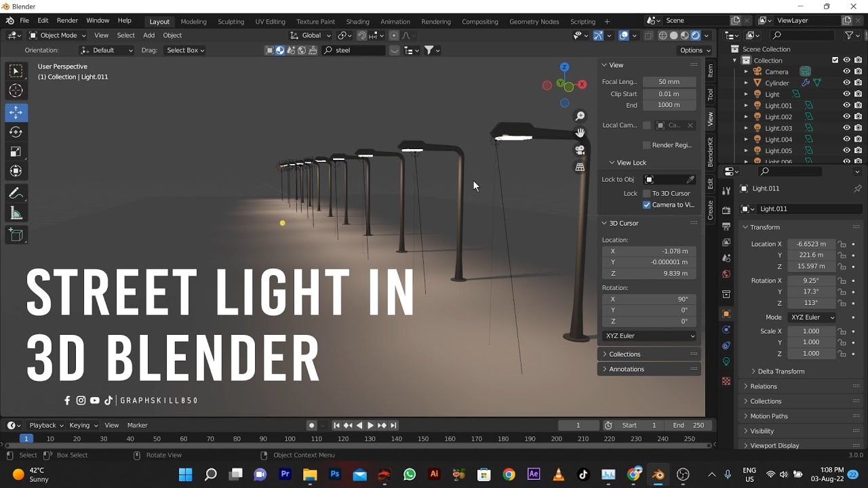Jump to first frame in timeline
868x488 pixels.
click(336, 426)
